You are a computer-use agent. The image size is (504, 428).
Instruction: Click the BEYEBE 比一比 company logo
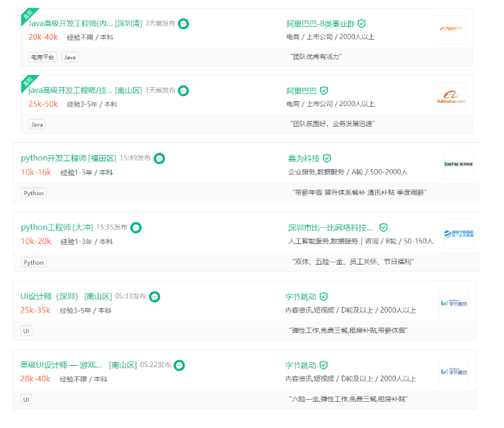coord(458,233)
